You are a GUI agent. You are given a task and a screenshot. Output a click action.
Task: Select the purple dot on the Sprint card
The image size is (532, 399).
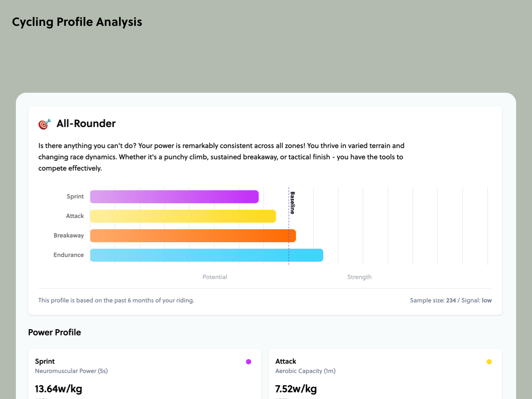point(248,361)
